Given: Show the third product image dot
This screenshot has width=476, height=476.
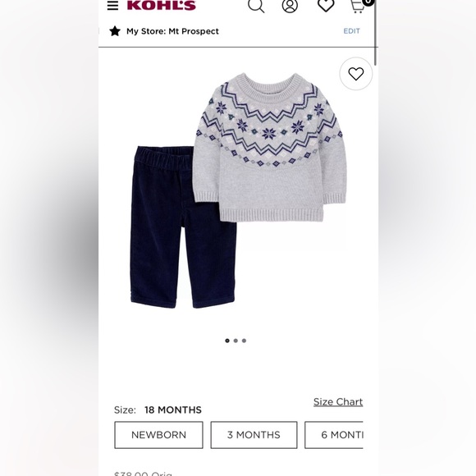Looking at the screenshot, I should pos(244,341).
